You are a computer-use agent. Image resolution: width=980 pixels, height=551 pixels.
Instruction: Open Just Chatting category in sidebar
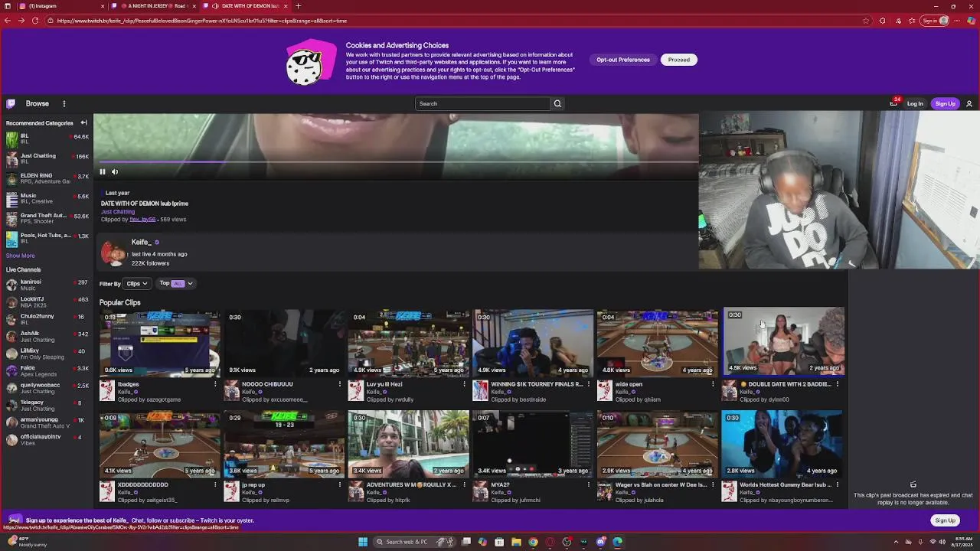[47, 158]
